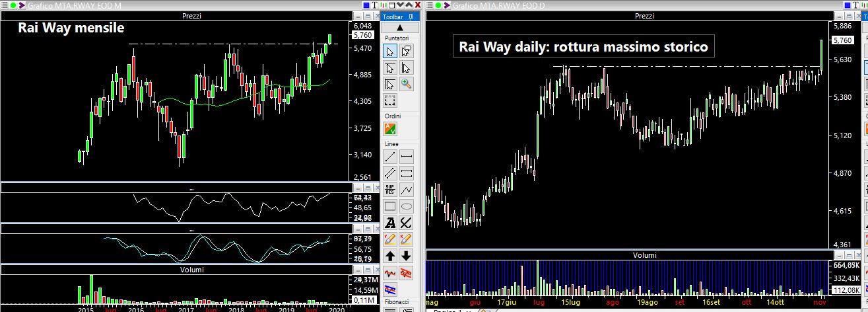Select the 'Rai Way daily: rottura massimo storico' label

pyautogui.click(x=584, y=47)
